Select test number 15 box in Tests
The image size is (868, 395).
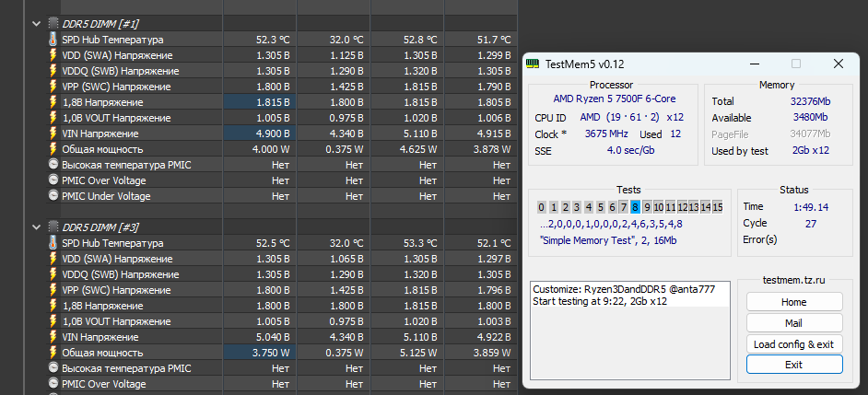[717, 207]
